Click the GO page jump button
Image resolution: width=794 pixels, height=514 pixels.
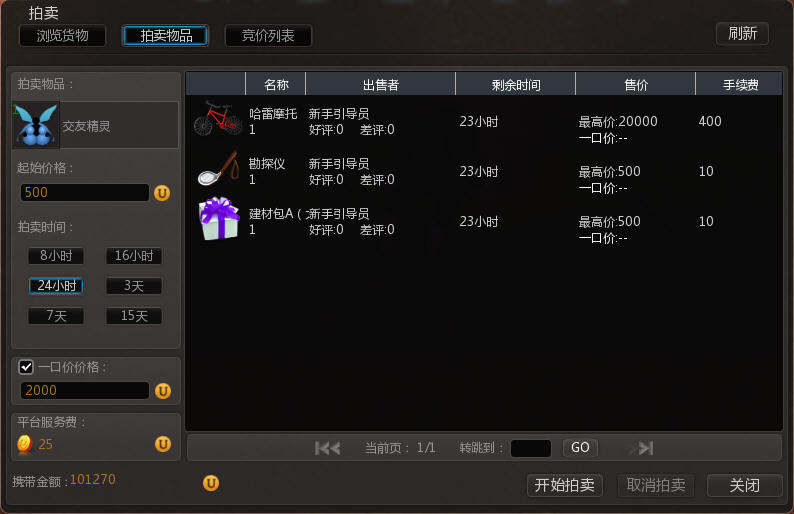[580, 448]
